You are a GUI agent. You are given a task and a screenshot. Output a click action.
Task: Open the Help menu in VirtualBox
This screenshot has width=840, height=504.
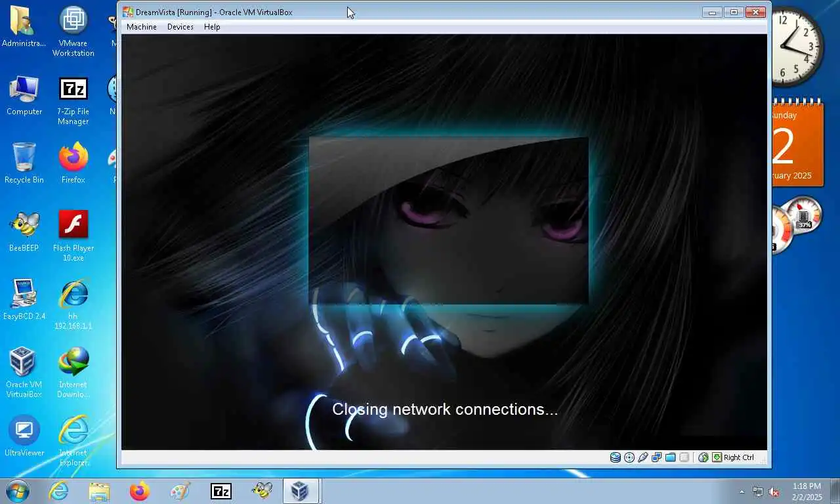coord(212,27)
